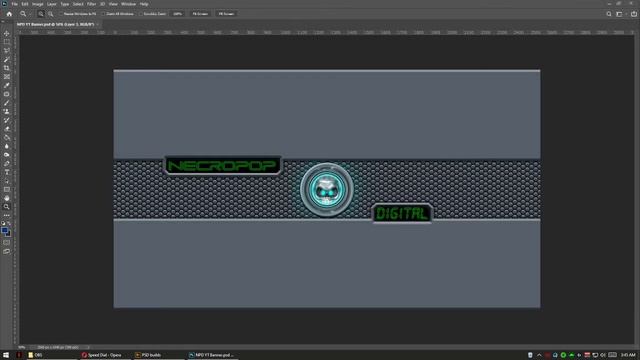
Task: Open Photoshop search at top right
Action: (x=609, y=14)
